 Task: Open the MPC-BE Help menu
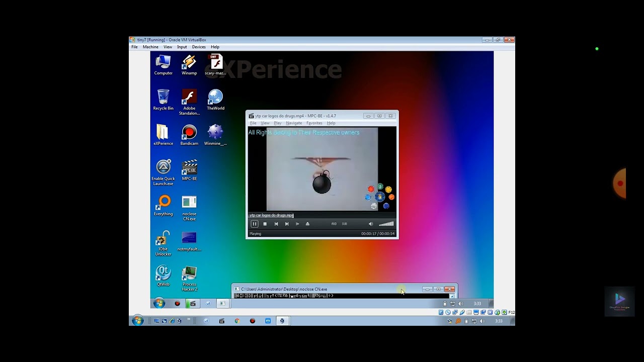(331, 123)
